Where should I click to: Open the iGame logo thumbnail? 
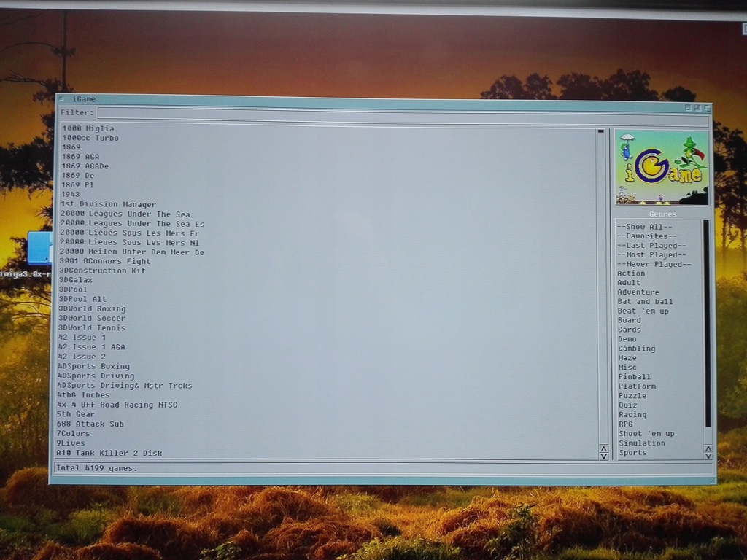pyautogui.click(x=662, y=168)
